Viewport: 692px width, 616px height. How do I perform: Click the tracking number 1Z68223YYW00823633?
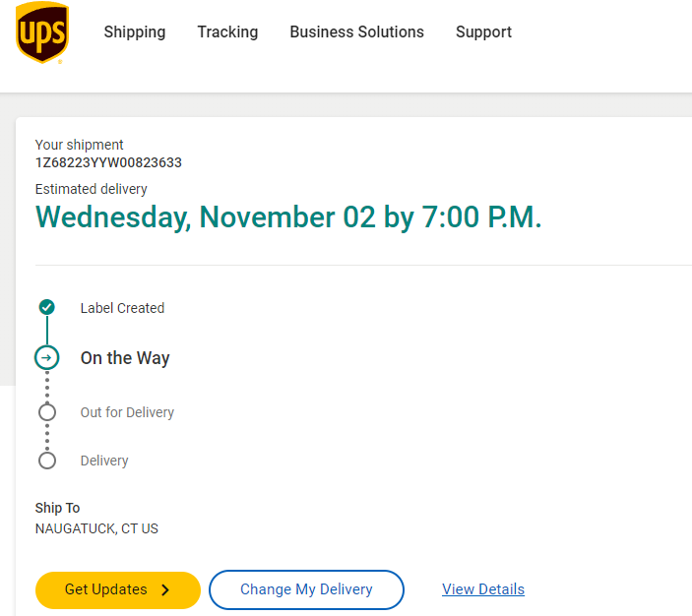[108, 163]
